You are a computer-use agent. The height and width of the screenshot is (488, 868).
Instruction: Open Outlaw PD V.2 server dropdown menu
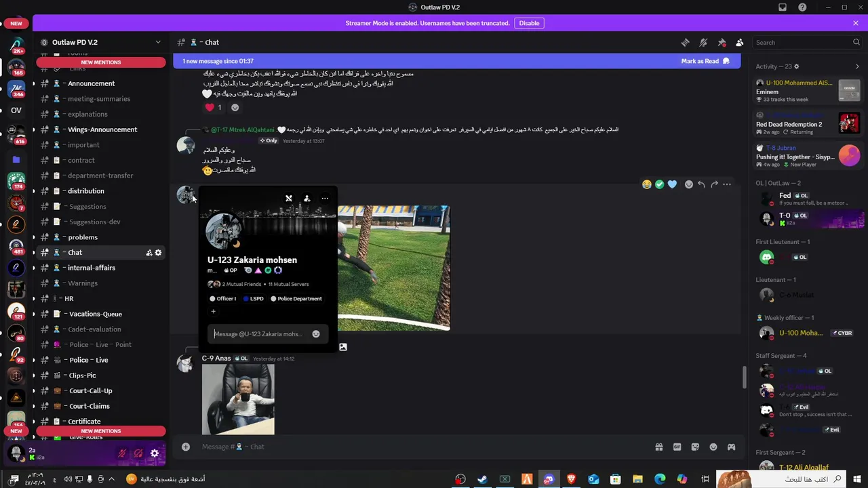tap(158, 42)
